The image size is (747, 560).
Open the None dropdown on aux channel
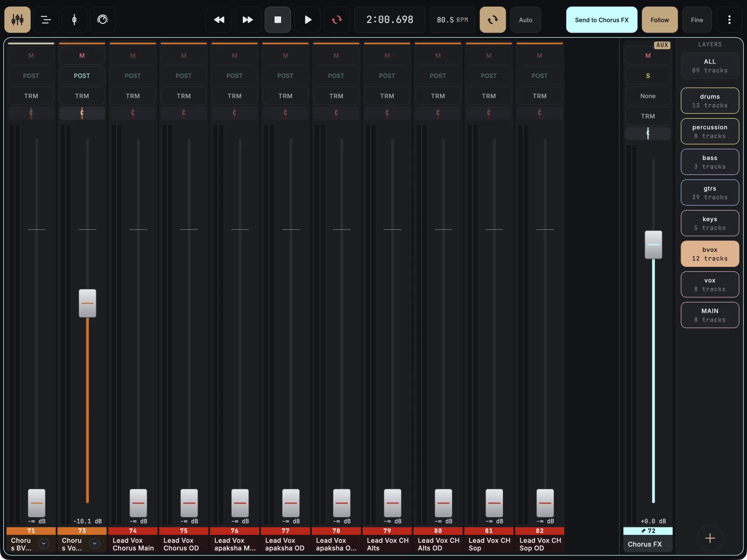point(648,96)
